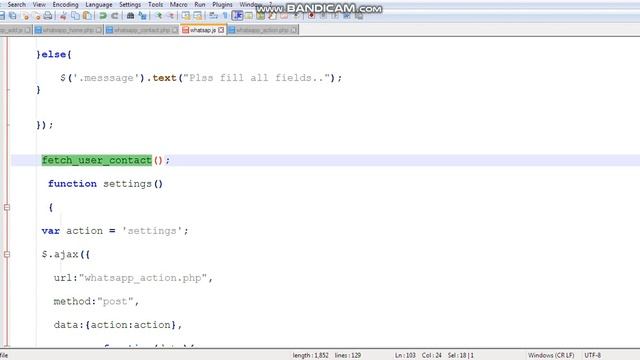Switch to the whatsapp_contact.php tab

pyautogui.click(x=141, y=30)
